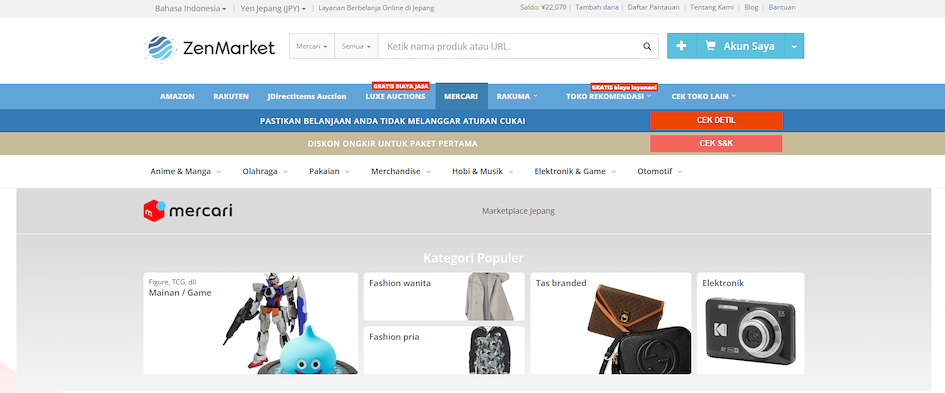
Task: Open the Fashion pria category card
Action: point(444,350)
